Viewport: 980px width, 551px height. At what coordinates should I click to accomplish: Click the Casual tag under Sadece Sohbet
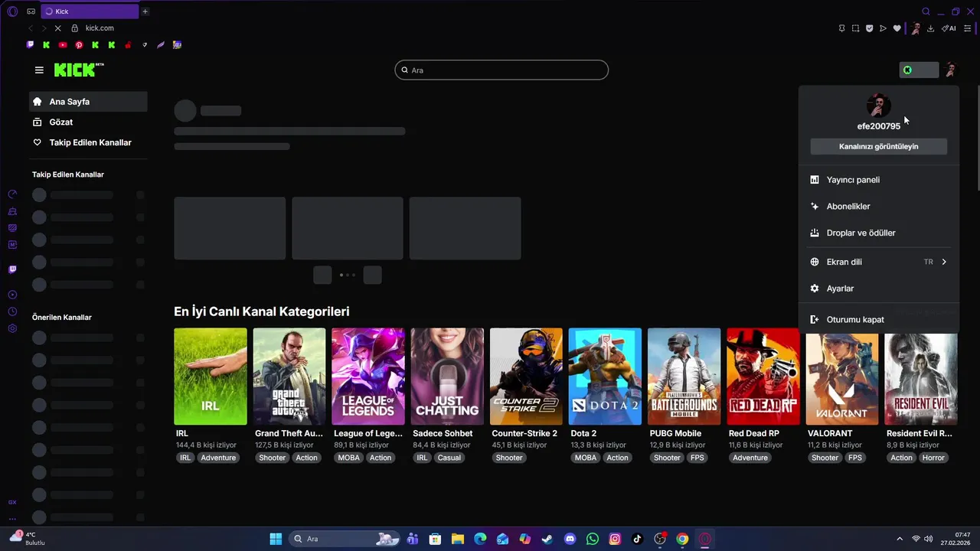449,458
